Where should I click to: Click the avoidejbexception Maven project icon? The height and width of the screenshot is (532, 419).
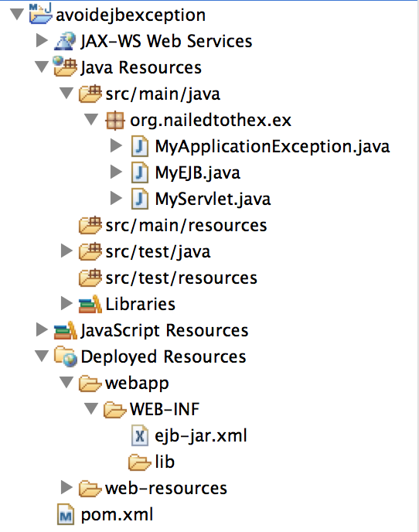coord(41,14)
